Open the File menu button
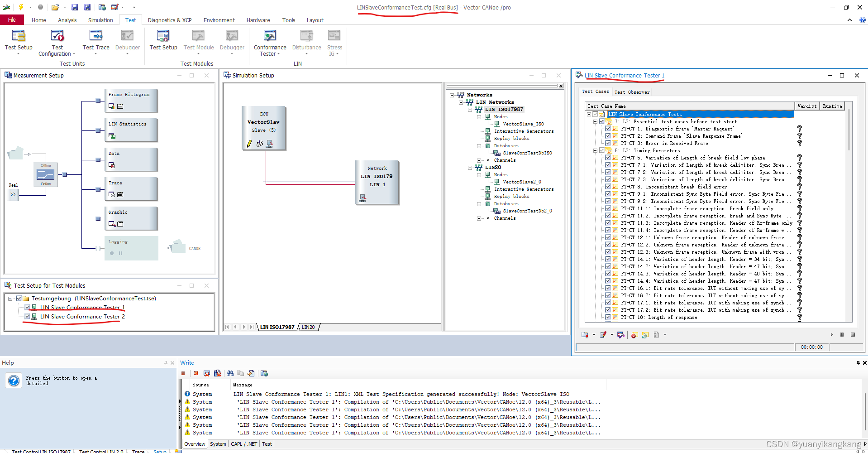Image resolution: width=868 pixels, height=453 pixels. pyautogui.click(x=12, y=20)
